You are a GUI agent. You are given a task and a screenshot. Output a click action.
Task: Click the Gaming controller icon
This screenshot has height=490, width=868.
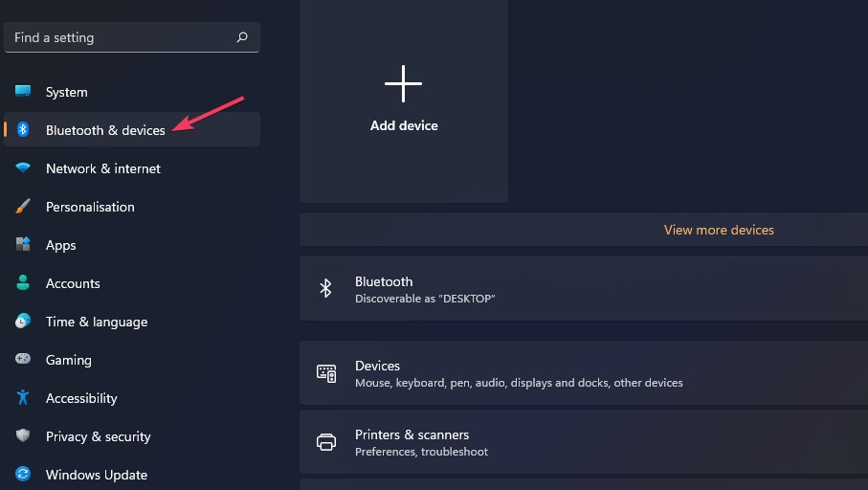(23, 359)
